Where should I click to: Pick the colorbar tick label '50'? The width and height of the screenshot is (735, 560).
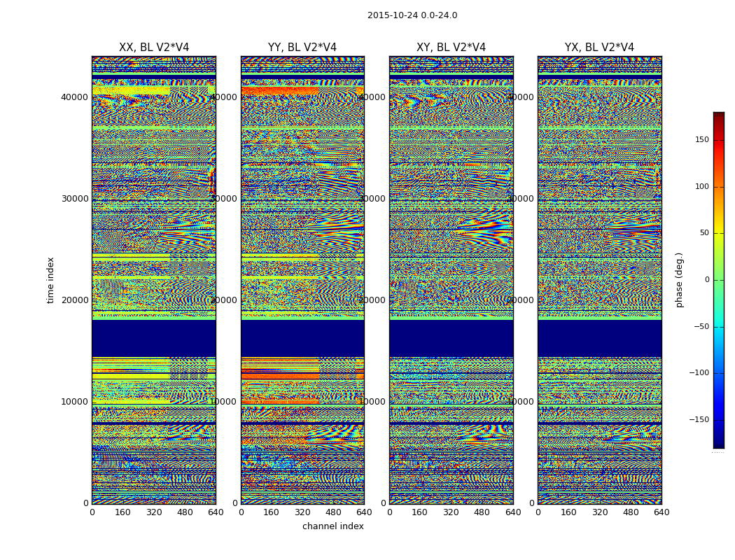click(x=704, y=233)
